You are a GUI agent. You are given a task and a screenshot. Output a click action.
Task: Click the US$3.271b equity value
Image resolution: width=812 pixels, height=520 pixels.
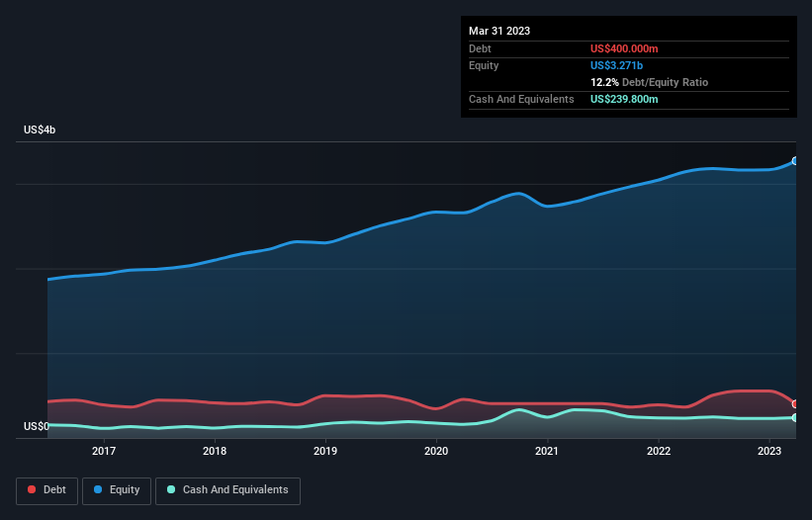[616, 65]
